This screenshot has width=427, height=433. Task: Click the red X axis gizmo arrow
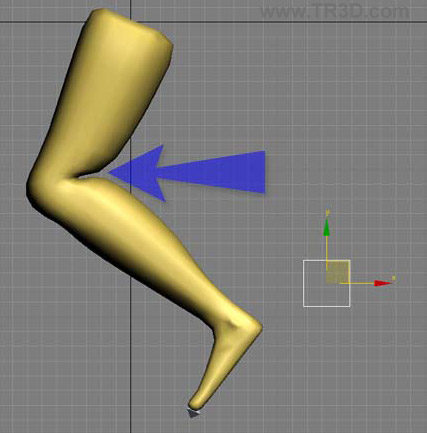coord(383,283)
